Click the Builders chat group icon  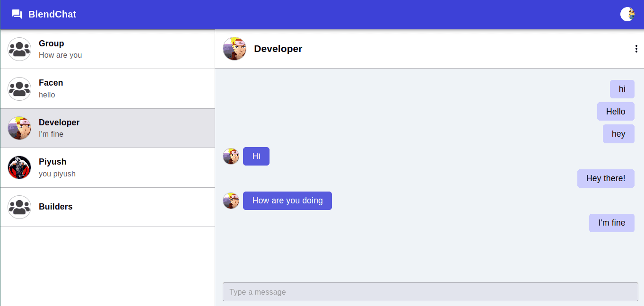[x=19, y=207]
